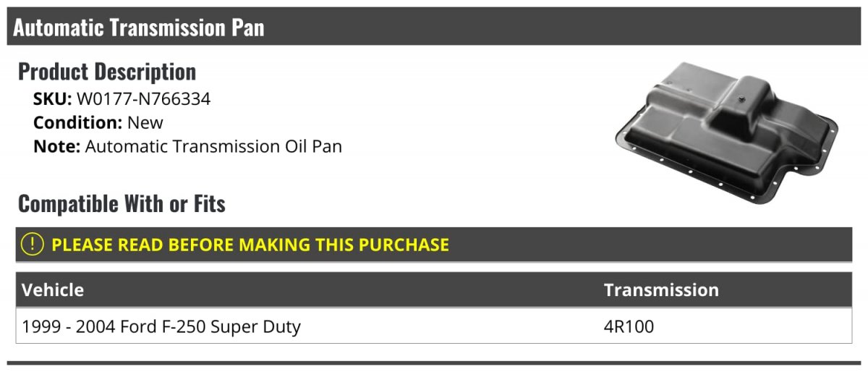Open the PLEASE READ BEFORE MAKING THIS PURCHASE notice

point(250,245)
